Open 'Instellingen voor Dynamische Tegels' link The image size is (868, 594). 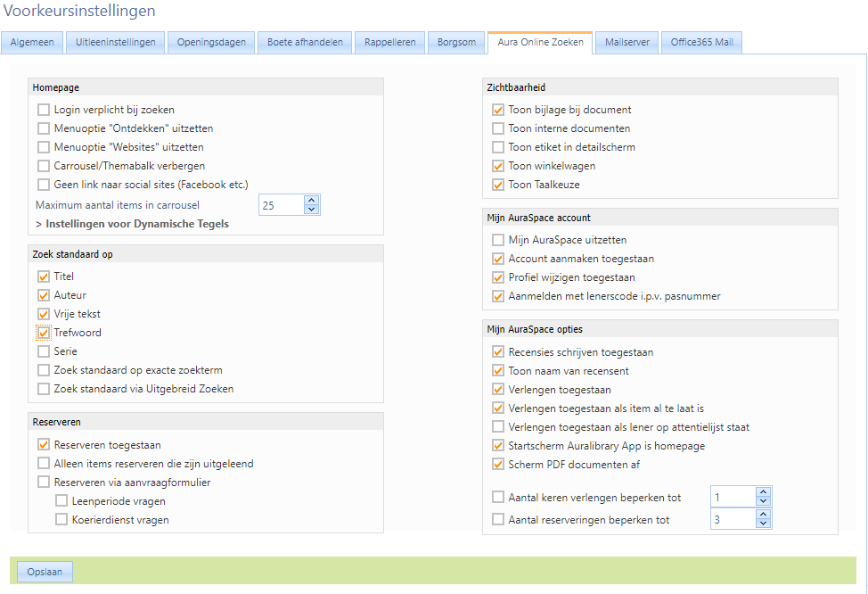pos(132,224)
